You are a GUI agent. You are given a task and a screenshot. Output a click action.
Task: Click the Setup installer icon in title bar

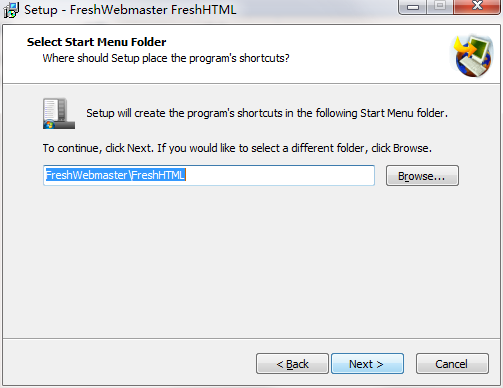click(11, 10)
